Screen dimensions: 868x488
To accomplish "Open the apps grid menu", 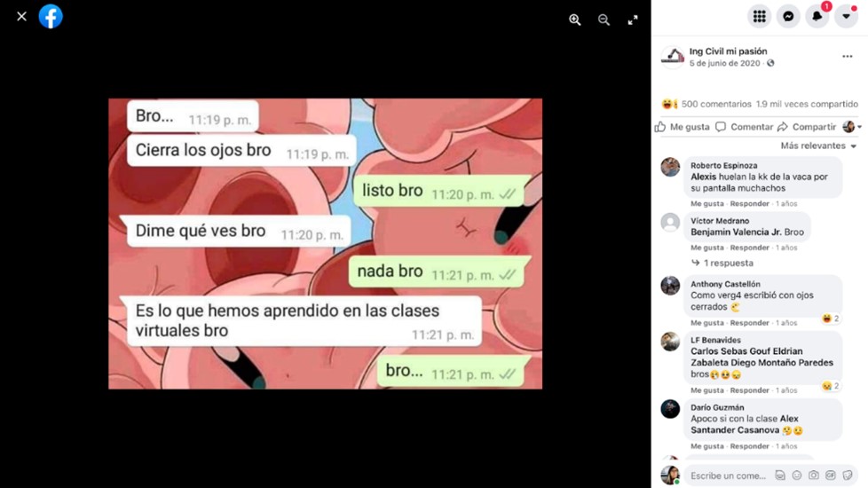I will [x=759, y=17].
